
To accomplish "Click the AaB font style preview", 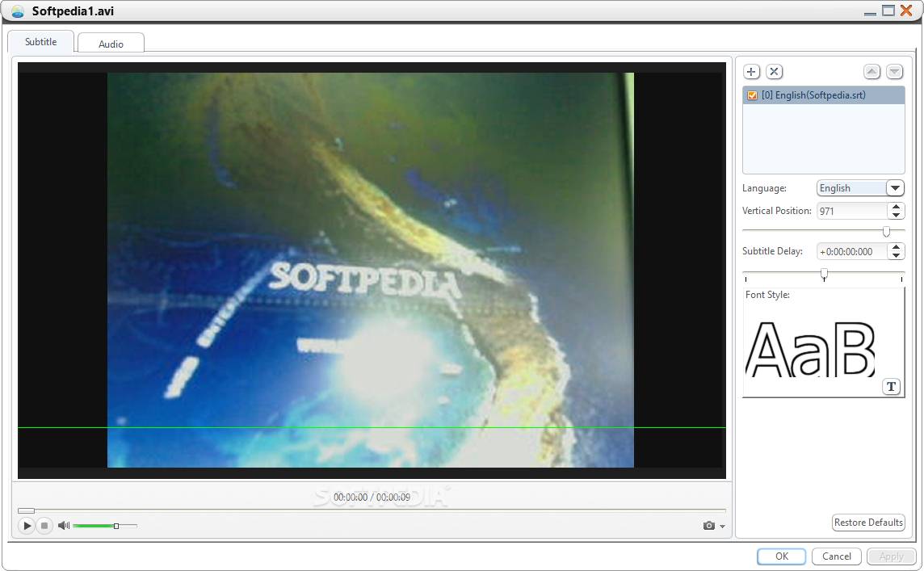I will click(811, 349).
